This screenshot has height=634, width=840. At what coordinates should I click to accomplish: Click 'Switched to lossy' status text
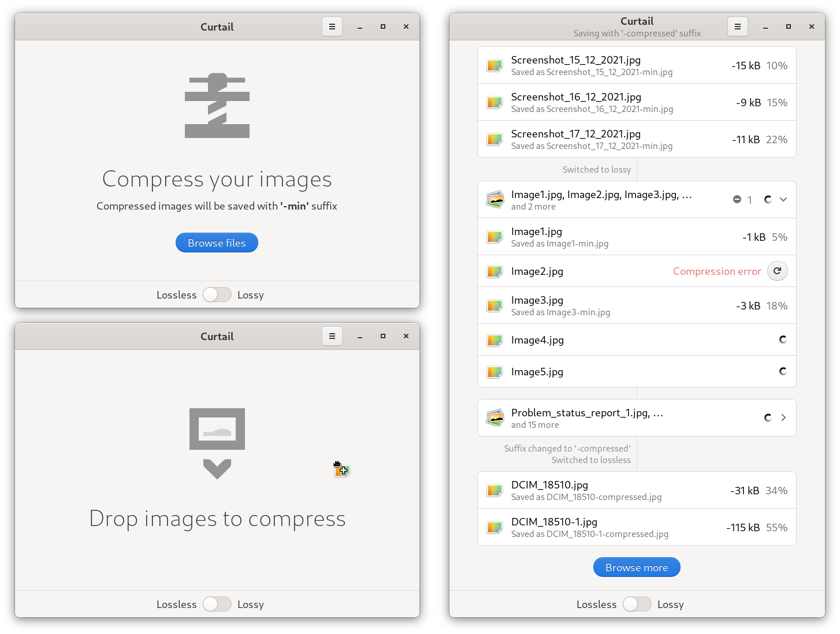click(x=597, y=170)
